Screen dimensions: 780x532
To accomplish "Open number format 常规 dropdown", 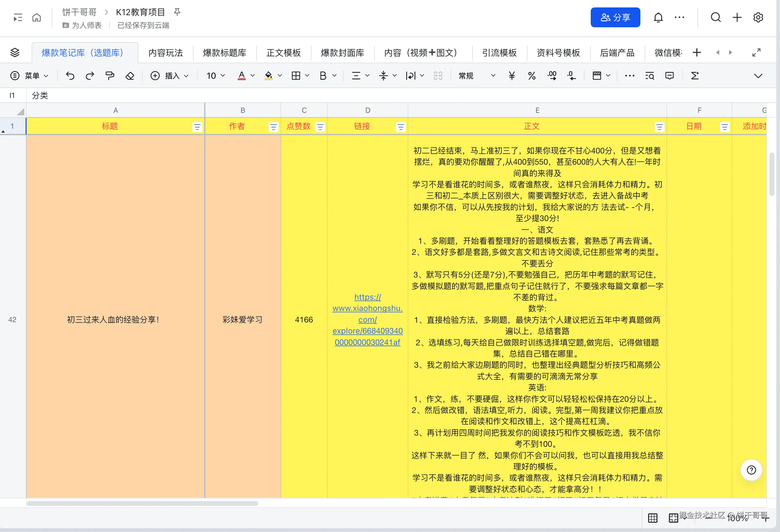I will coord(477,76).
